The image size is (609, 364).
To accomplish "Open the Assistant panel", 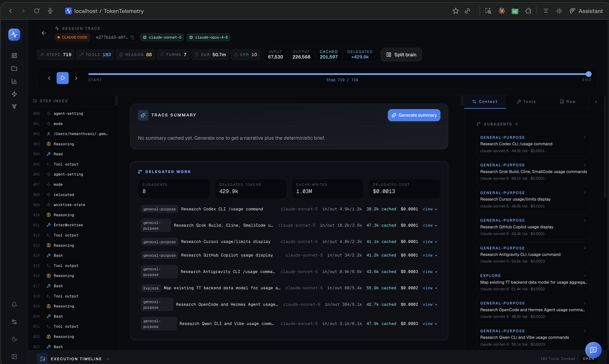I will click(586, 11).
